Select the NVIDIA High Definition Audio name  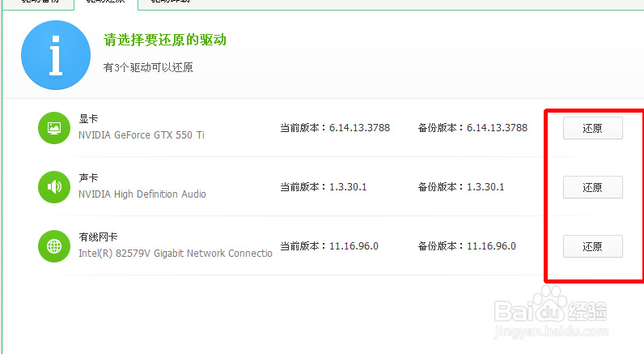click(142, 194)
